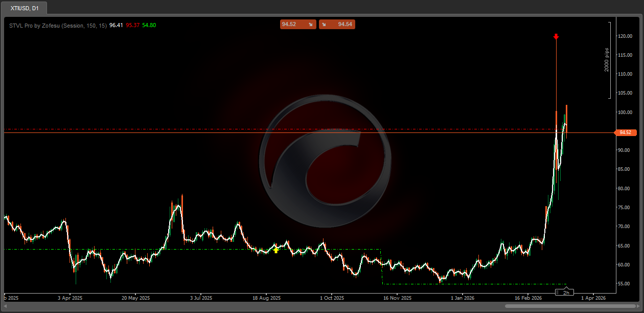Click the yellow up arrow buy signal
The height and width of the screenshot is (313, 644).
click(x=276, y=250)
